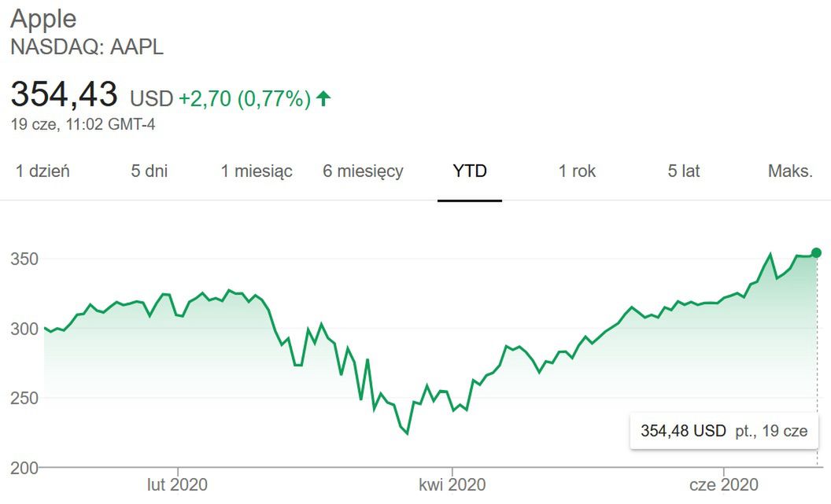This screenshot has width=831, height=504.
Task: Click the green endpoint dot on chart
Action: [x=817, y=252]
